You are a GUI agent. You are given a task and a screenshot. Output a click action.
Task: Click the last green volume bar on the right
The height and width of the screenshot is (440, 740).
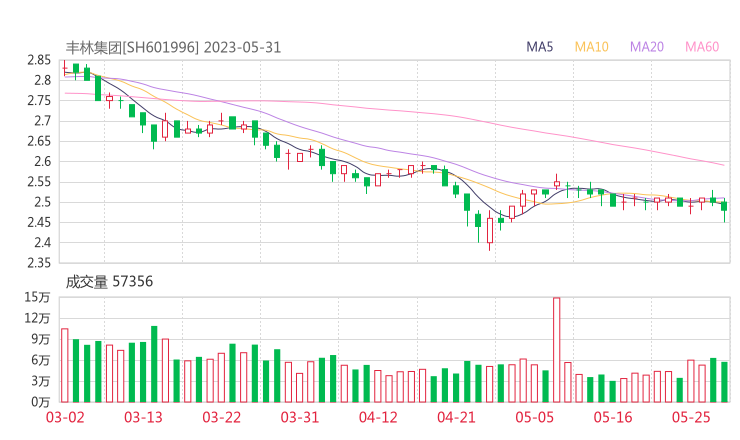click(724, 382)
